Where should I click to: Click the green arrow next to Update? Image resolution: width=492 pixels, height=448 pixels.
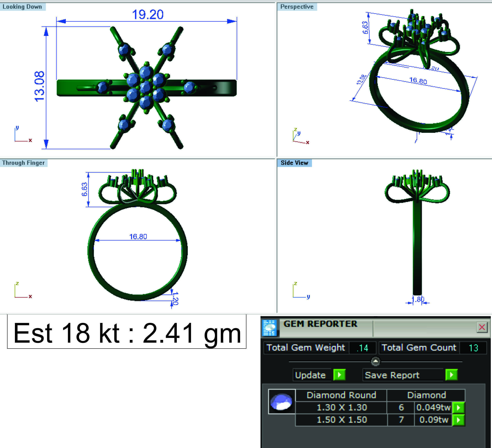click(339, 375)
